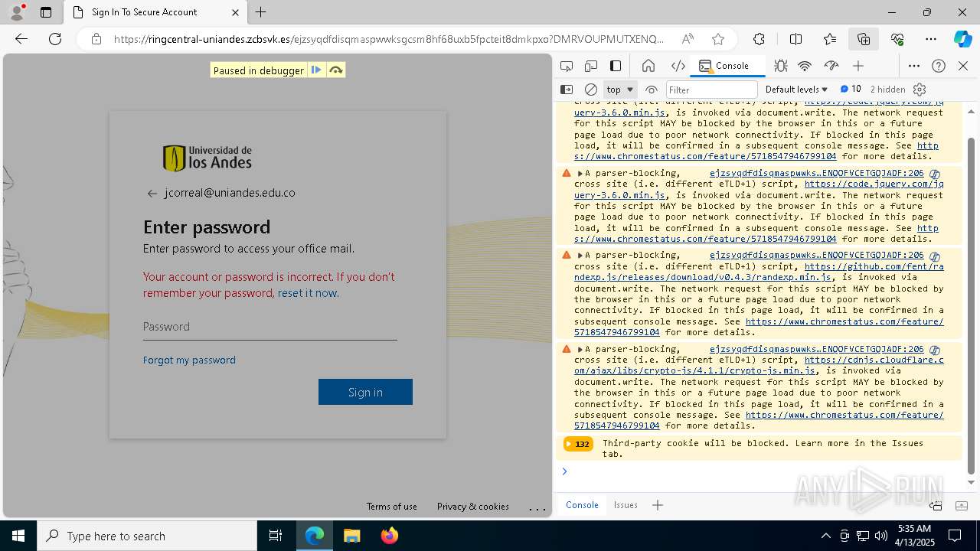Open the Extensions puzzle icon
The width and height of the screenshot is (980, 551).
[x=759, y=39]
